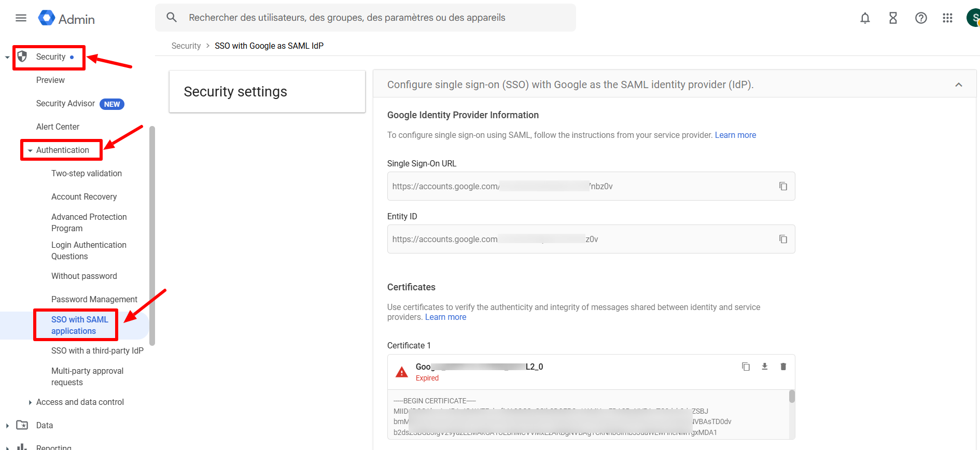Click the NEW badge beside Security Advisor
The image size is (980, 450).
112,104
